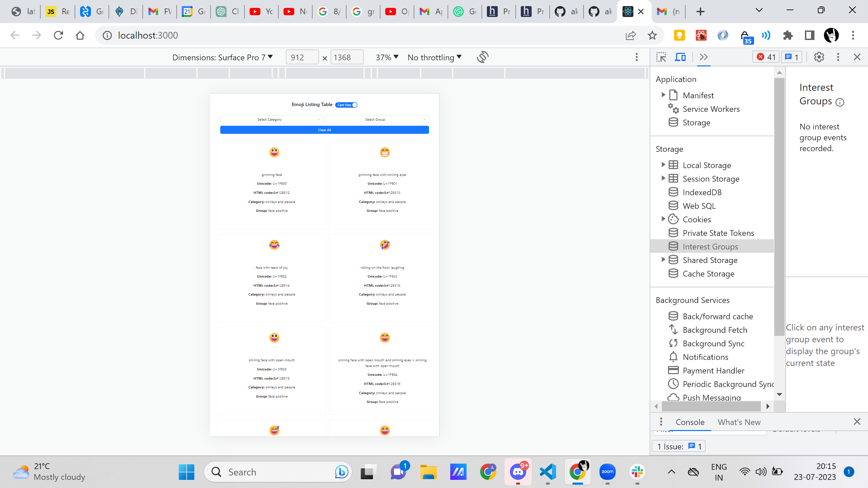This screenshot has height=488, width=868.
Task: Click the rotate device orientation icon
Action: 482,57
